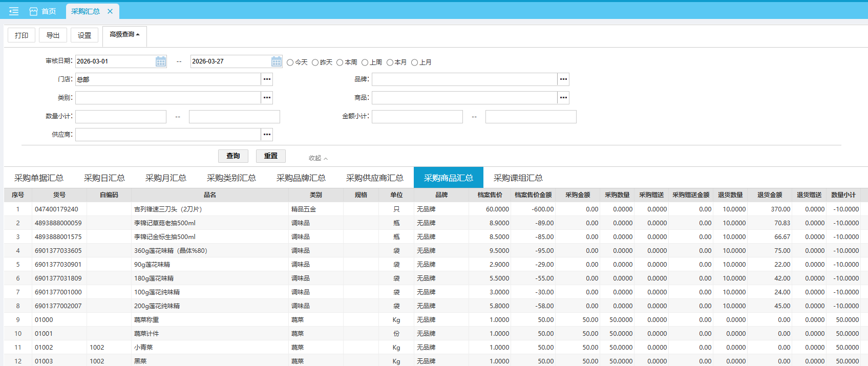
Task: Open calendar picker for end date
Action: [x=277, y=61]
